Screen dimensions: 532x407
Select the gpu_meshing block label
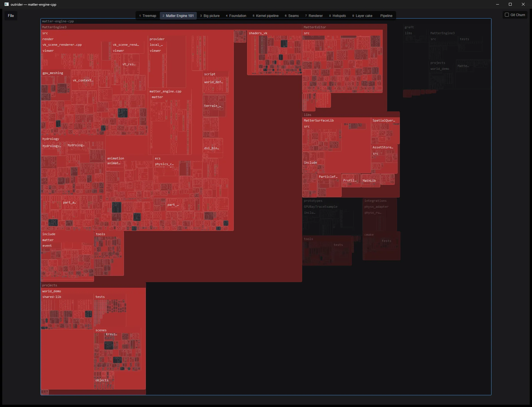(x=53, y=73)
